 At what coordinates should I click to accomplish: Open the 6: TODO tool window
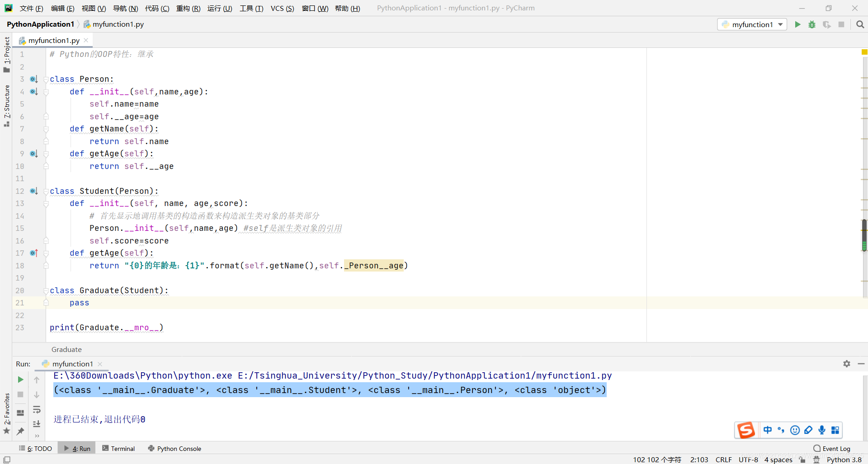[35, 448]
